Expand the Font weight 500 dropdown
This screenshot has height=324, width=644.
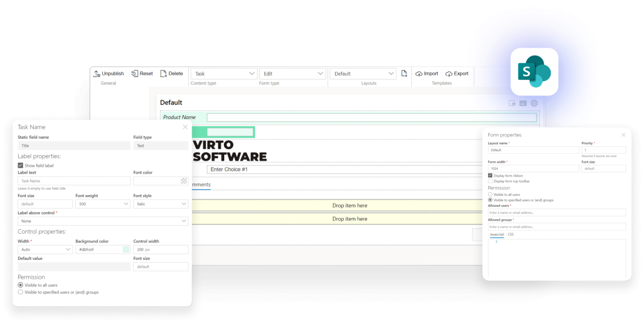pyautogui.click(x=102, y=204)
